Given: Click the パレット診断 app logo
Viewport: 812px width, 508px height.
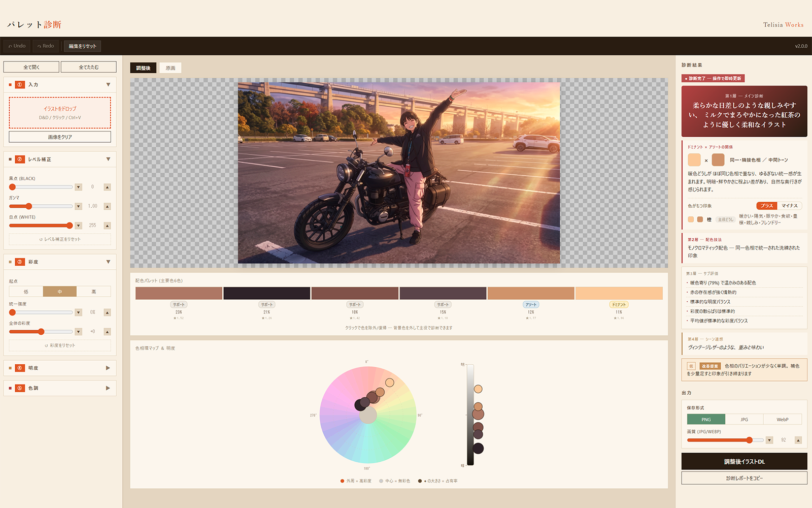Looking at the screenshot, I should point(34,24).
